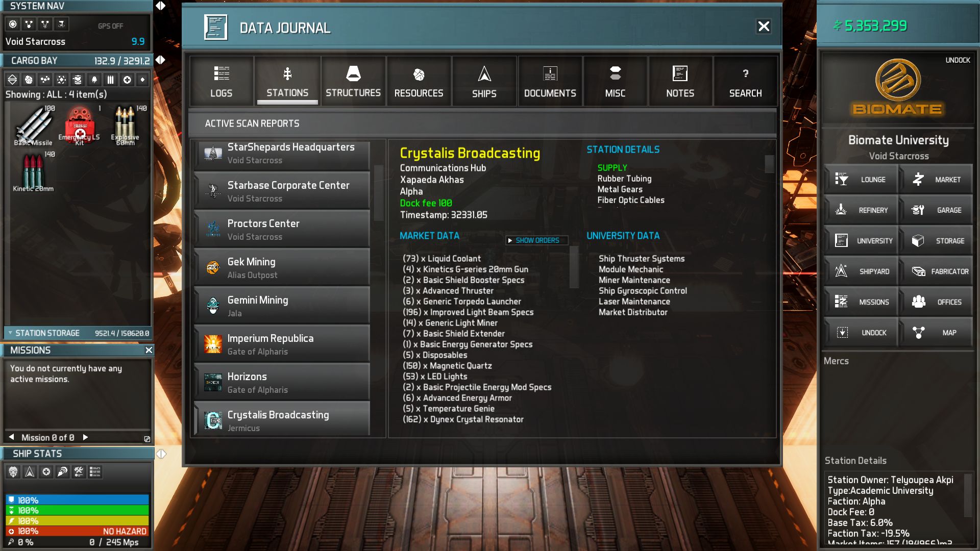The width and height of the screenshot is (980, 551).
Task: Filter cargo by medical cross icon
Action: coord(127,80)
